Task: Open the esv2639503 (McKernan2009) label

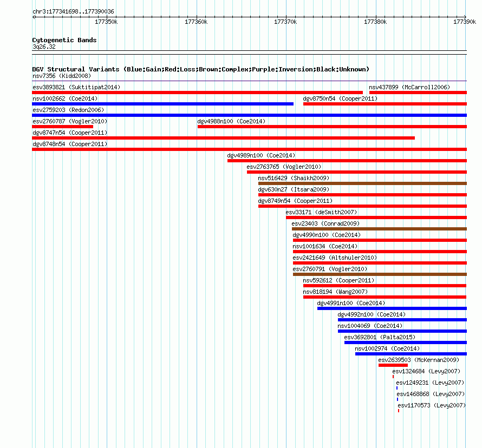Action: (x=419, y=360)
